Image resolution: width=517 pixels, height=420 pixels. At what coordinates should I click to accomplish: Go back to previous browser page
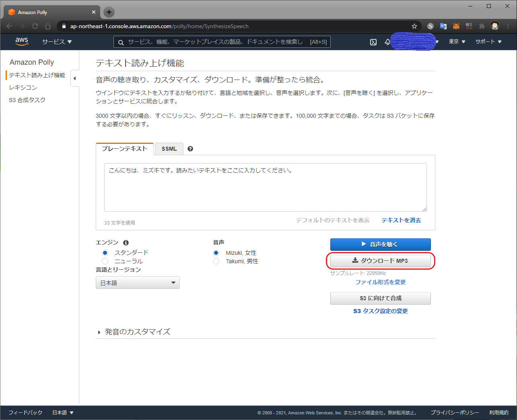pos(9,26)
